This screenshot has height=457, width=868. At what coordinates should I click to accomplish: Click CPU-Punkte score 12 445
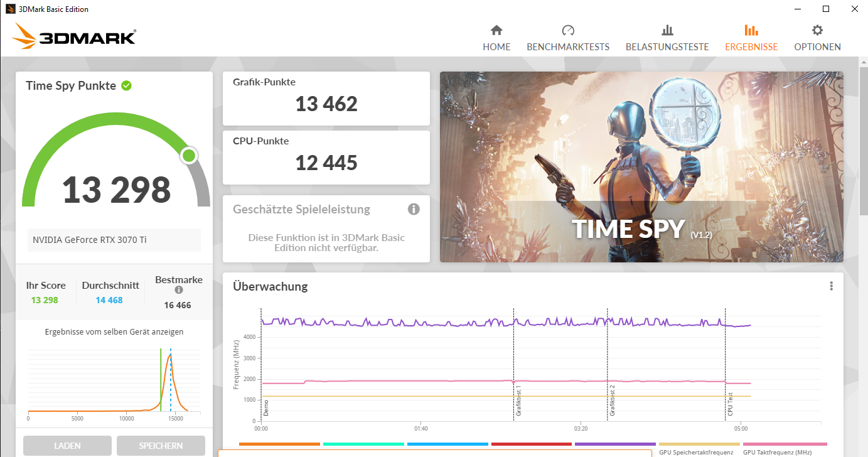pos(326,163)
